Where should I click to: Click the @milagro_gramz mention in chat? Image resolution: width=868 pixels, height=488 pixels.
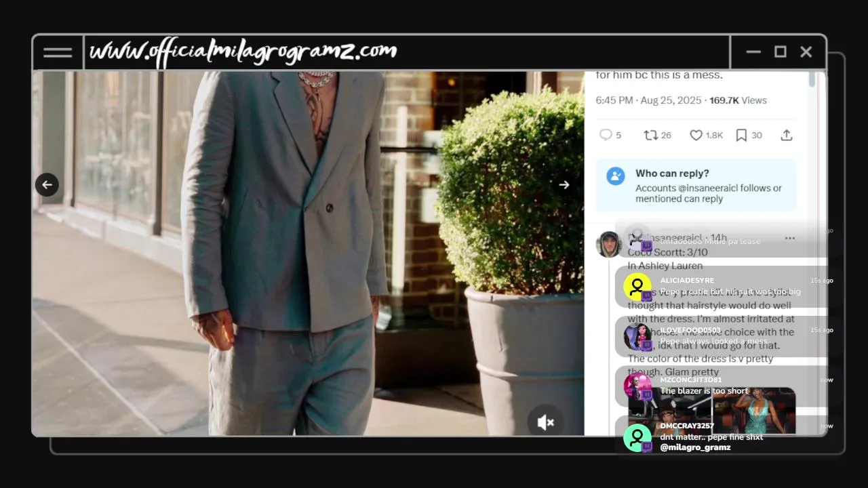[x=695, y=447]
